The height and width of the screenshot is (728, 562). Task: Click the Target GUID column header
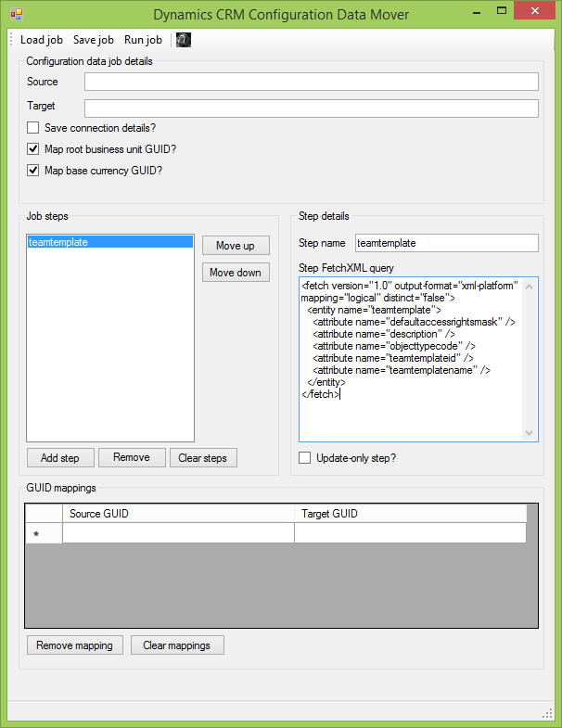click(411, 514)
